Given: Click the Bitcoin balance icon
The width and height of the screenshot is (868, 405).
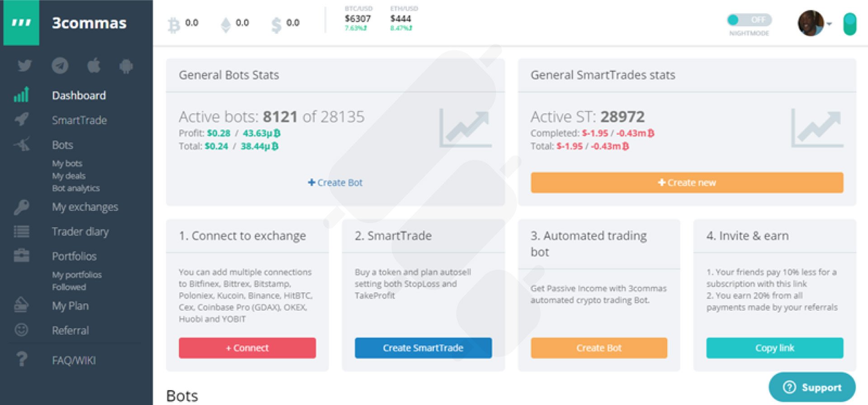Looking at the screenshot, I should click(x=174, y=24).
